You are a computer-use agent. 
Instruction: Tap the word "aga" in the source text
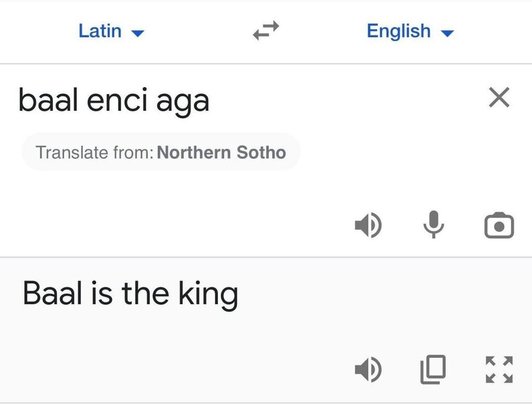[182, 103]
